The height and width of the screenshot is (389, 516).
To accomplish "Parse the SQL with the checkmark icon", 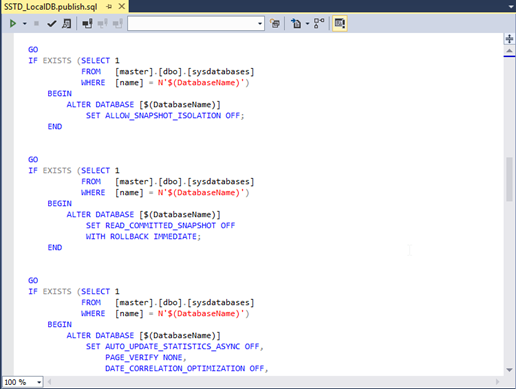I will pyautogui.click(x=52, y=24).
